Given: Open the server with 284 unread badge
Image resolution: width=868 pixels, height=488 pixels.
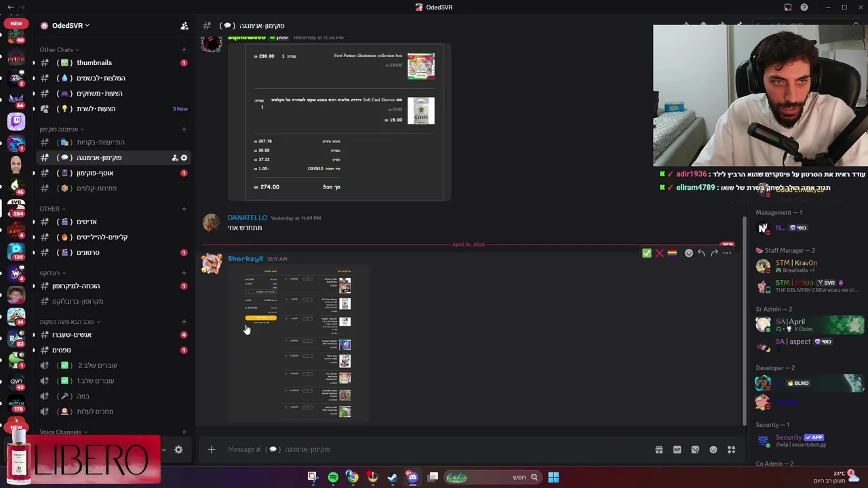Looking at the screenshot, I should [x=16, y=209].
